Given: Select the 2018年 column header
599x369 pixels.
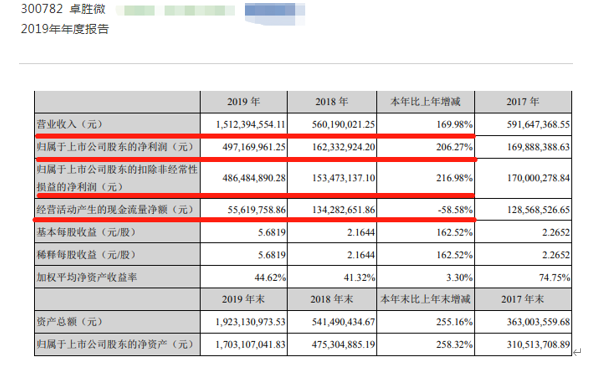Looking at the screenshot, I should [332, 102].
